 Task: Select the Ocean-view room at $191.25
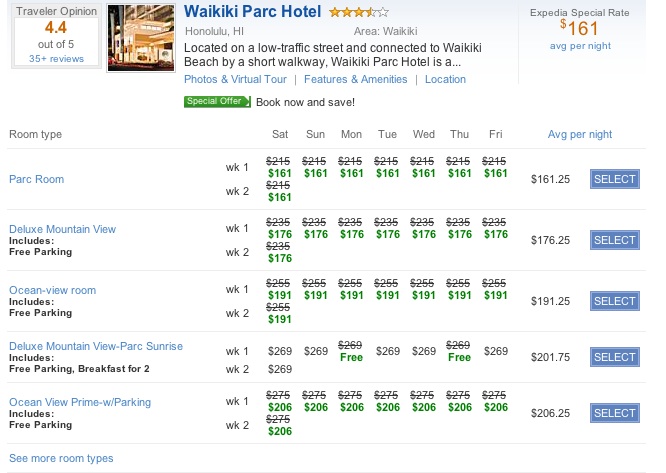pos(615,301)
